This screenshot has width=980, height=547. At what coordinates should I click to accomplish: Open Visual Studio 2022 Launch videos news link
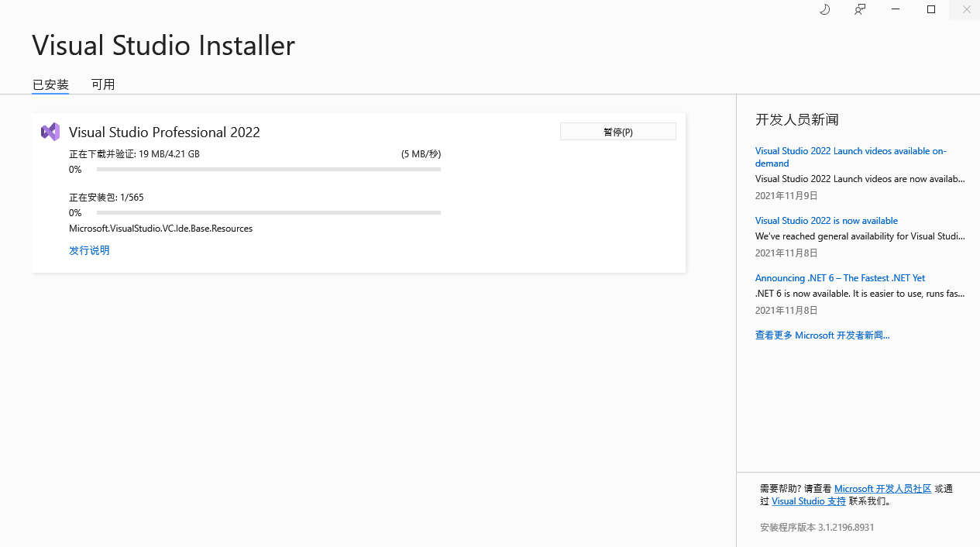click(x=851, y=157)
